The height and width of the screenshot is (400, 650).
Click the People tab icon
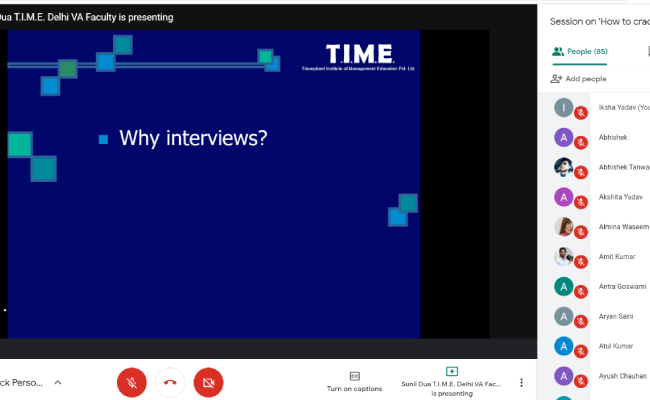tap(558, 51)
